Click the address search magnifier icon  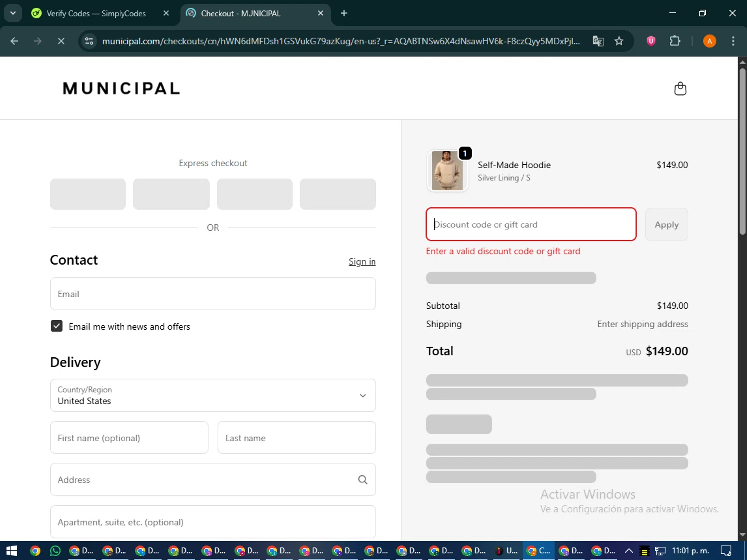[x=363, y=480]
